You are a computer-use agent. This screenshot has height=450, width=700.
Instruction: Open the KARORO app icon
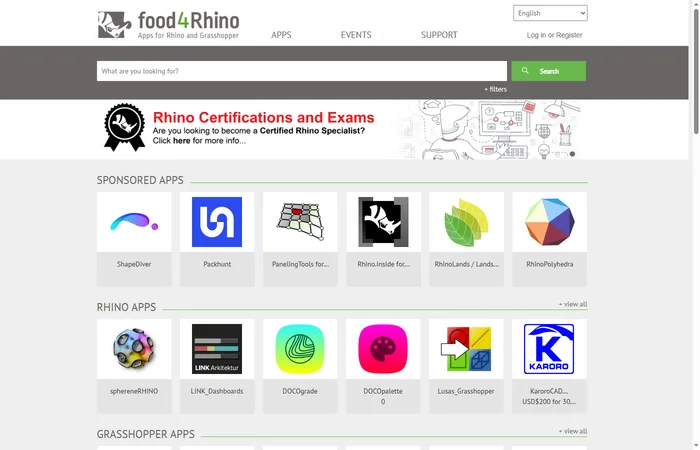coord(549,349)
